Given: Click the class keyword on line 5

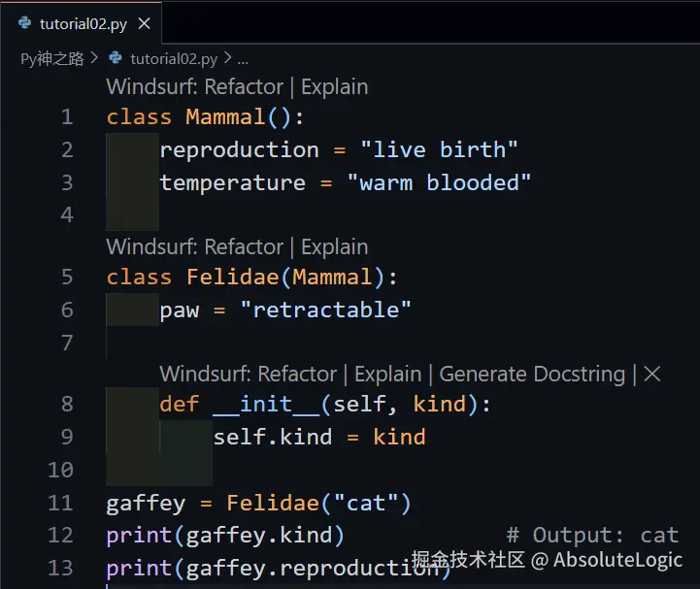Looking at the screenshot, I should click(x=139, y=278).
